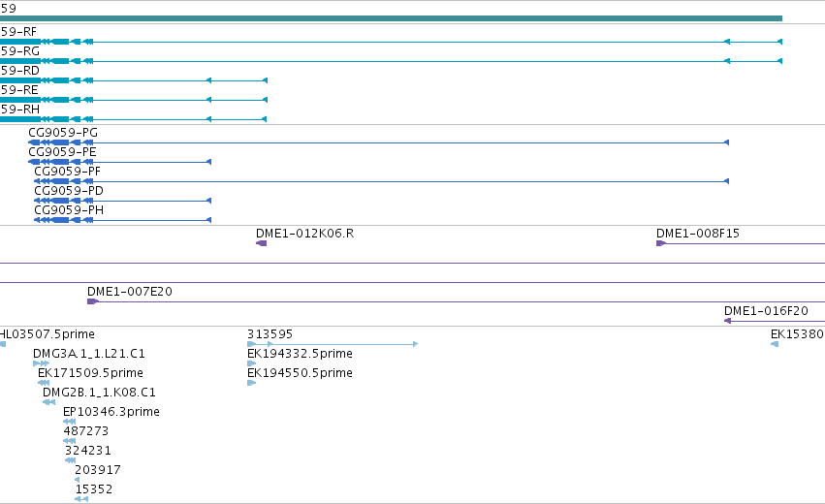
Task: Click the DMG3A.1_1.L21.C1 label
Action: (89, 354)
